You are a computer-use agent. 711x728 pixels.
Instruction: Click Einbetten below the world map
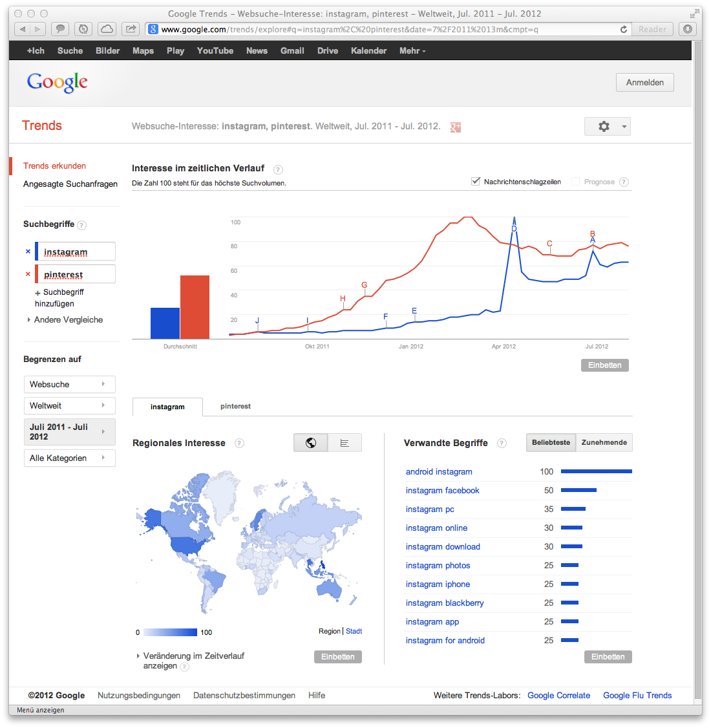coord(338,657)
